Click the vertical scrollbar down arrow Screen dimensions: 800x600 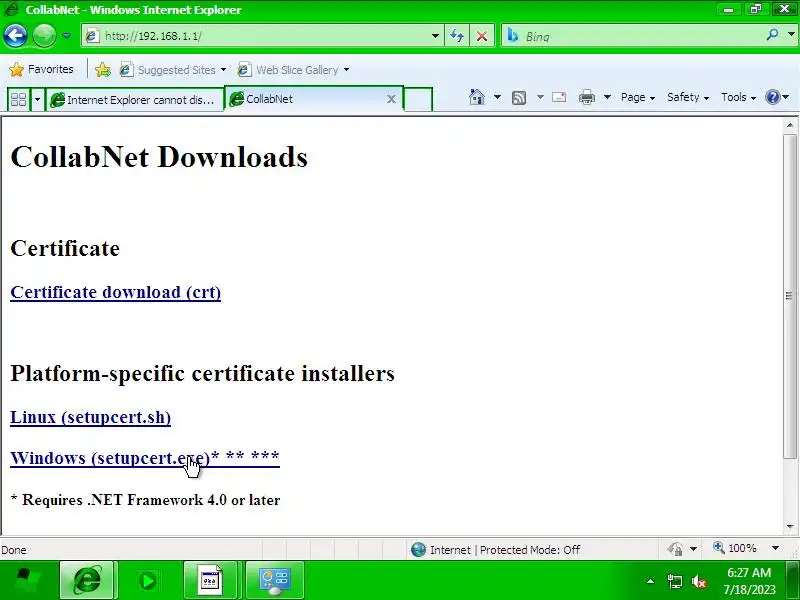tap(790, 526)
